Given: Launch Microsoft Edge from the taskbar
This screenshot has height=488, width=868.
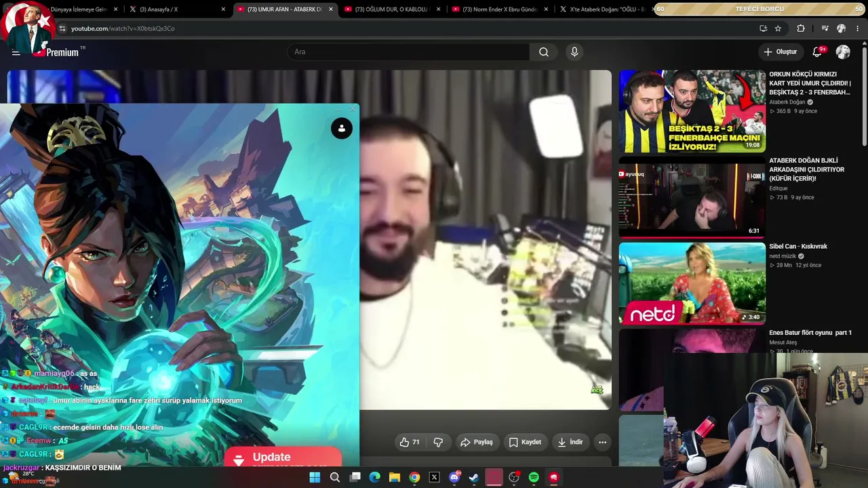Looking at the screenshot, I should [375, 477].
